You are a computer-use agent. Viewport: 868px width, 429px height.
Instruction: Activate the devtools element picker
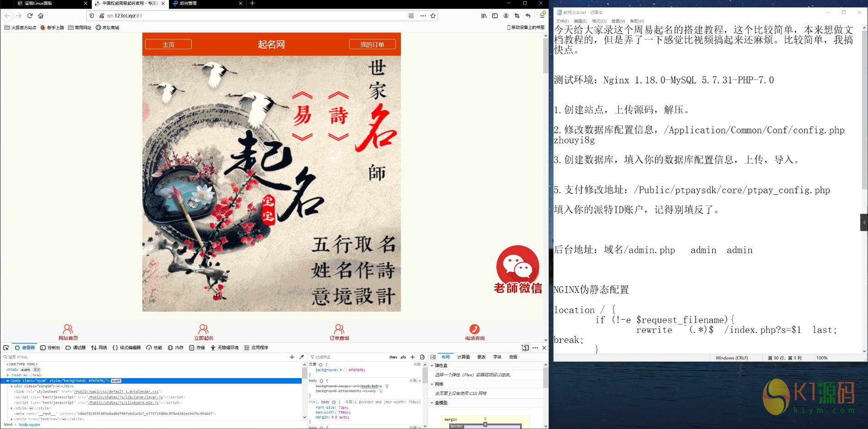click(x=6, y=348)
